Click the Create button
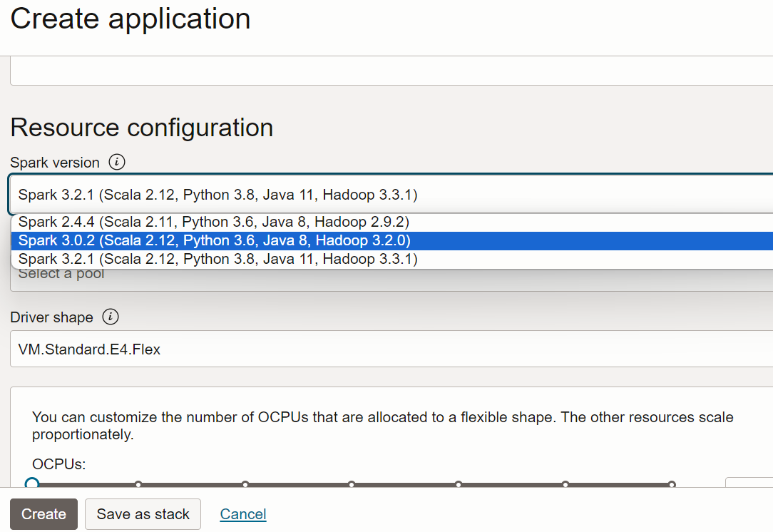 click(x=43, y=513)
